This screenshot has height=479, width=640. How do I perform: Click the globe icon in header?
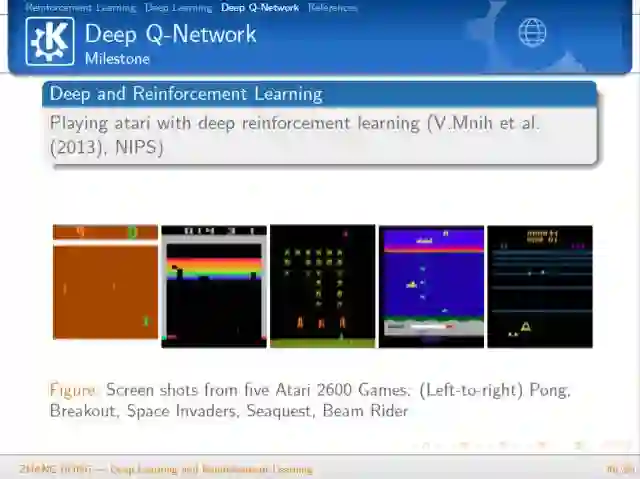pos(532,32)
